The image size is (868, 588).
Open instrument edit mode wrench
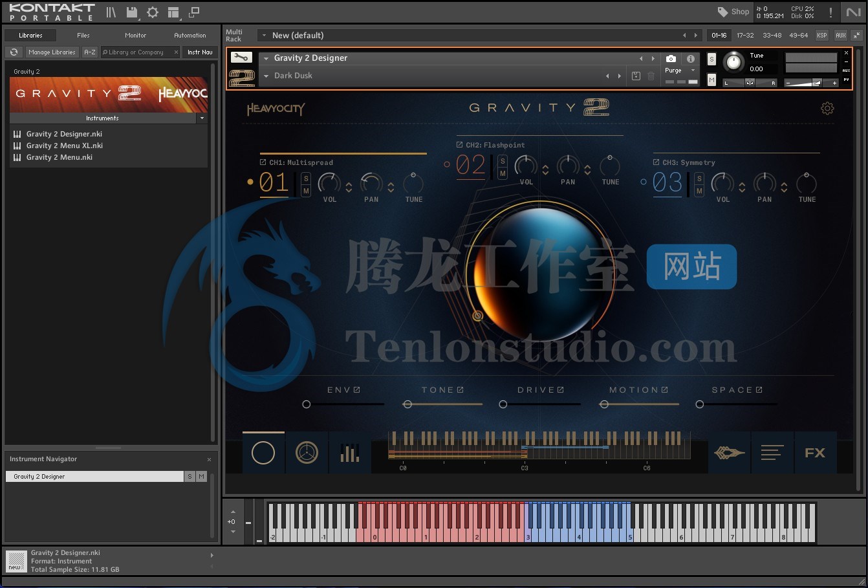point(241,58)
